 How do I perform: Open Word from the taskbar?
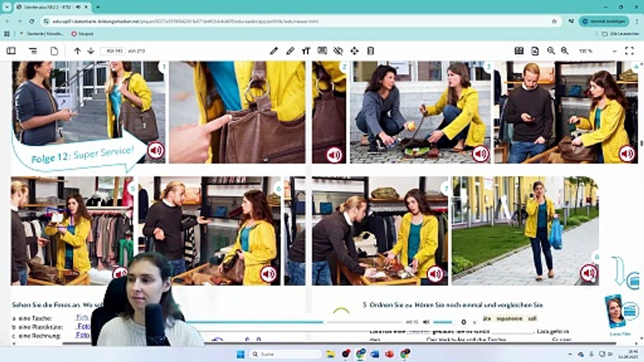[375, 354]
